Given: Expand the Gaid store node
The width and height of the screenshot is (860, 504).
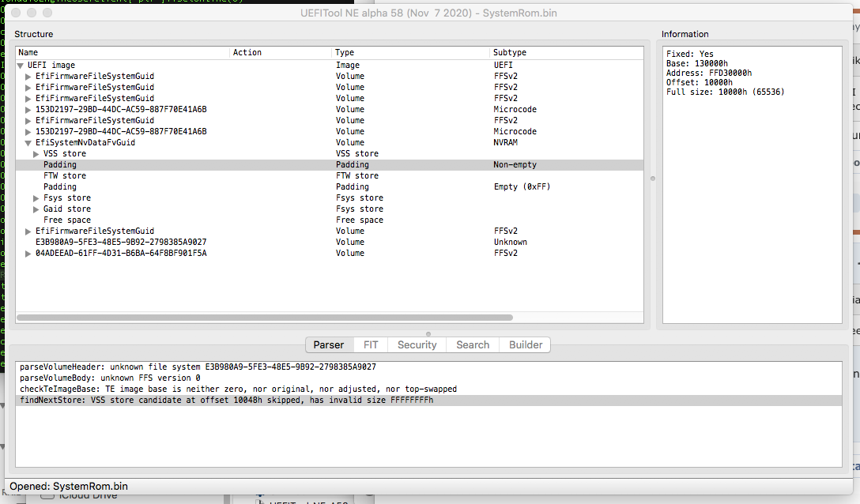Looking at the screenshot, I should point(36,209).
